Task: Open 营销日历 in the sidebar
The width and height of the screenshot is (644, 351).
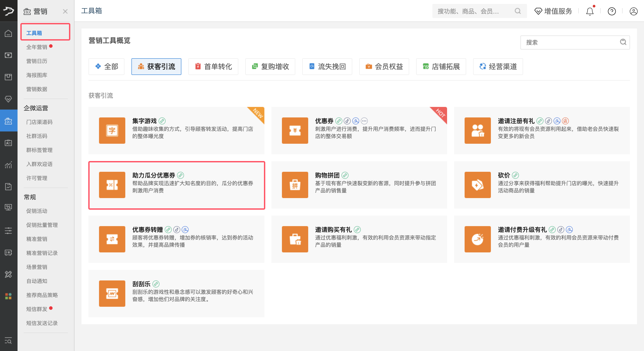Action: [37, 61]
